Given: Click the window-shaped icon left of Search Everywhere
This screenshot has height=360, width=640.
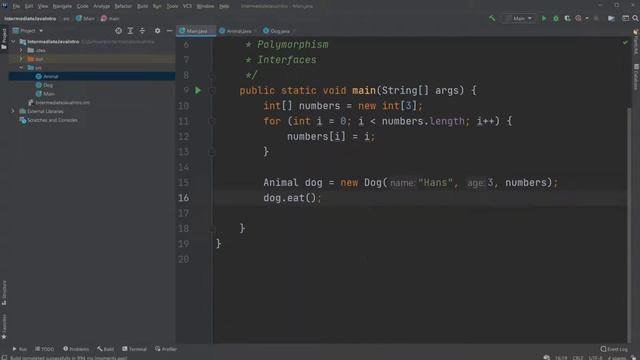Looking at the screenshot, I should 625,18.
